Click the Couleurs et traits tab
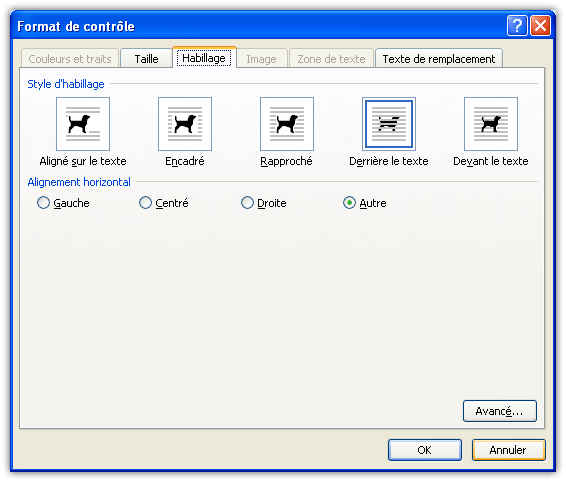The image size is (566, 482). pyautogui.click(x=70, y=58)
